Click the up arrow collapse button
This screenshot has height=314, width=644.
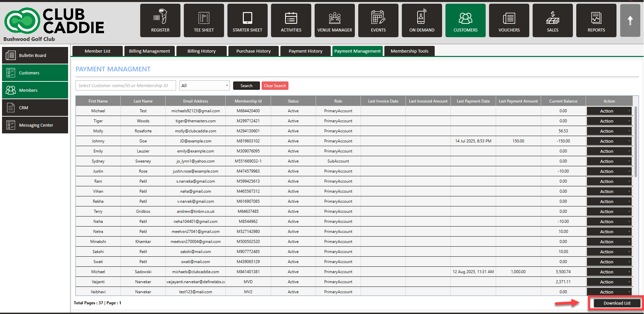(630, 20)
